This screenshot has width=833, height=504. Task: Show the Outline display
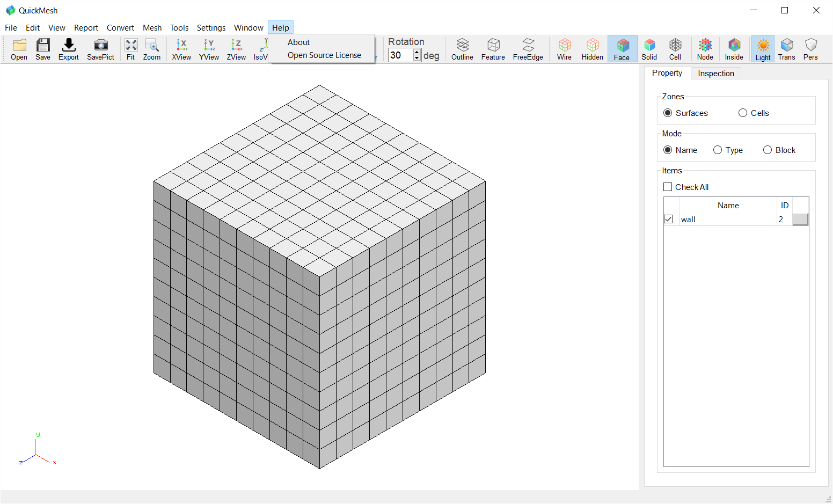pos(462,49)
